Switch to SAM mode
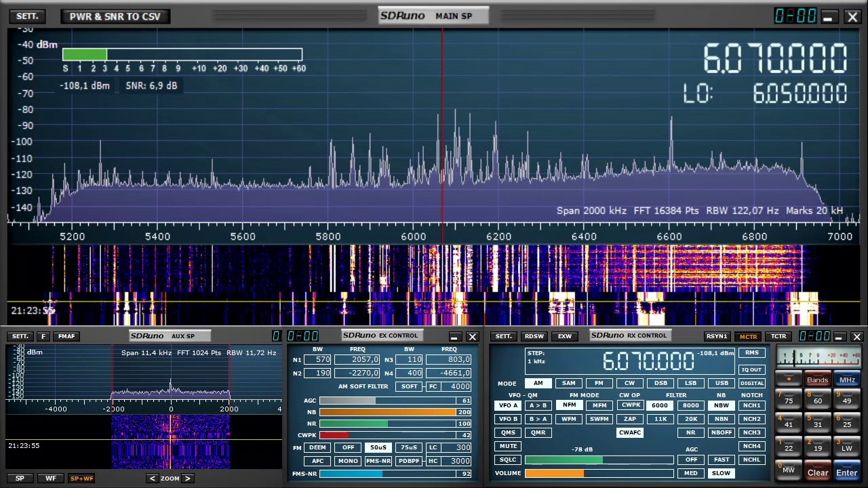Image resolution: width=868 pixels, height=488 pixels. coord(568,383)
